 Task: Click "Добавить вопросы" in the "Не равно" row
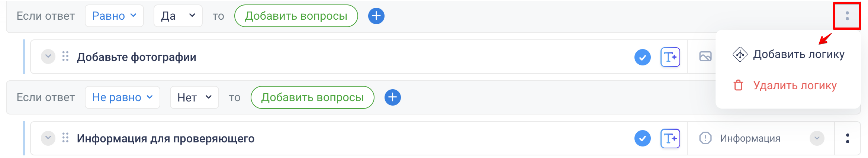pyautogui.click(x=312, y=97)
